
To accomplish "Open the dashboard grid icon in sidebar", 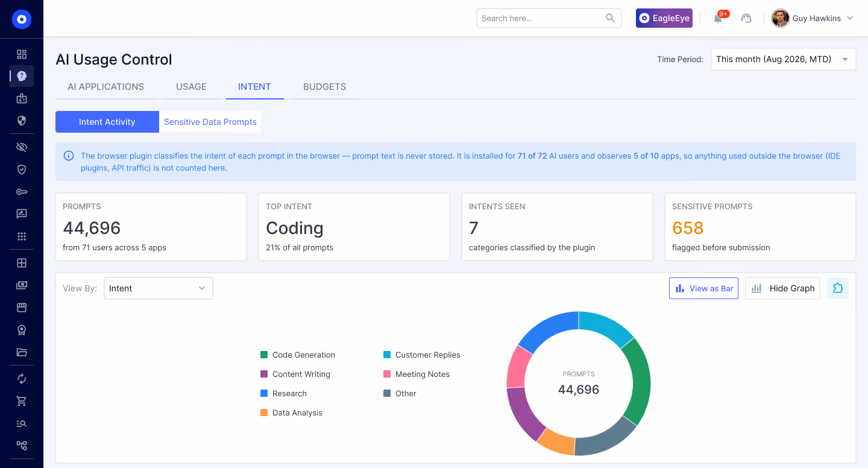I will tap(22, 54).
